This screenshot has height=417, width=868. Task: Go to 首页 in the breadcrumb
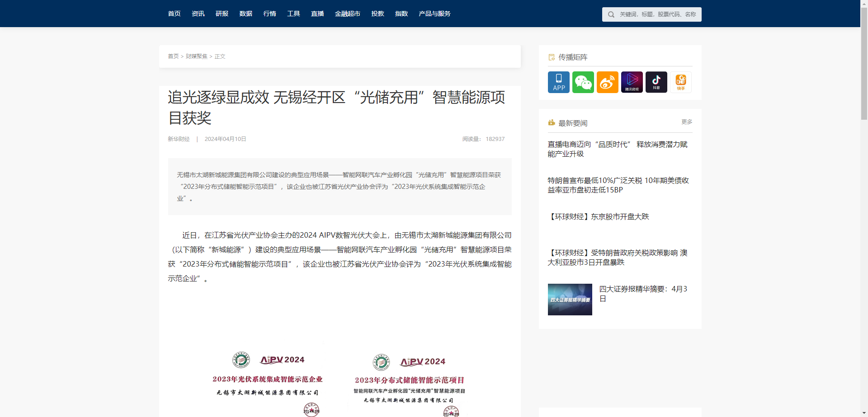pyautogui.click(x=173, y=56)
